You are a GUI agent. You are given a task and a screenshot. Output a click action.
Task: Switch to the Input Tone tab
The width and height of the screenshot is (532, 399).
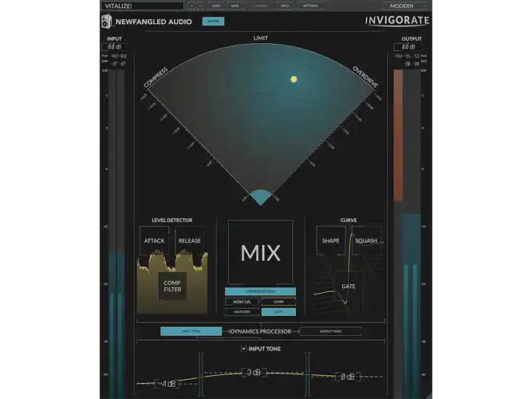(191, 331)
